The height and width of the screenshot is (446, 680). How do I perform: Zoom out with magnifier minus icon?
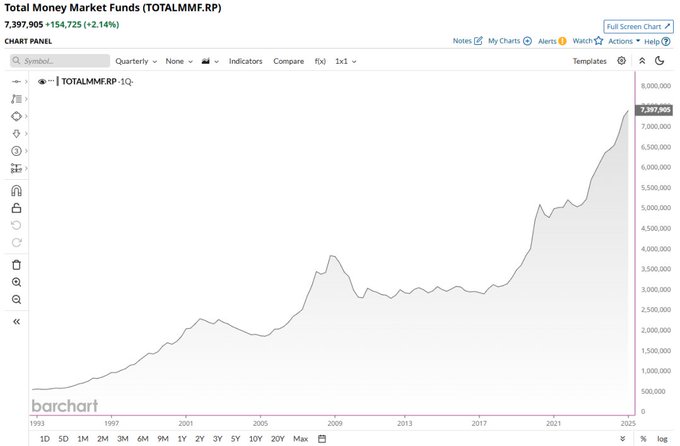pyautogui.click(x=16, y=299)
